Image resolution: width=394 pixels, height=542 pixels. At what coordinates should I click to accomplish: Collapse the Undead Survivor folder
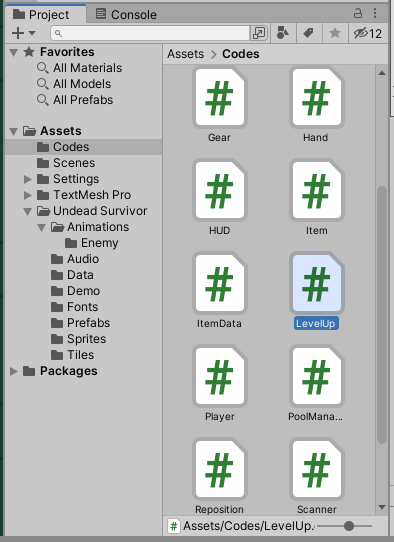[x=28, y=211]
